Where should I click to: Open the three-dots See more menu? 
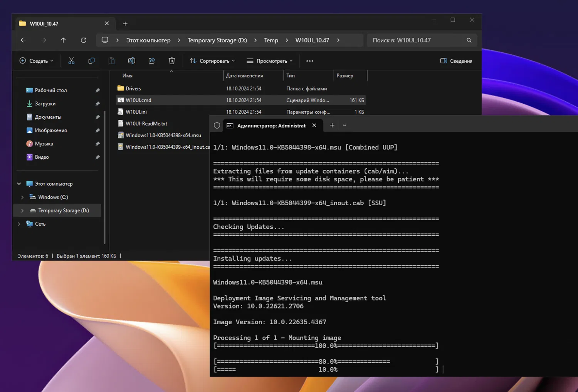(309, 61)
